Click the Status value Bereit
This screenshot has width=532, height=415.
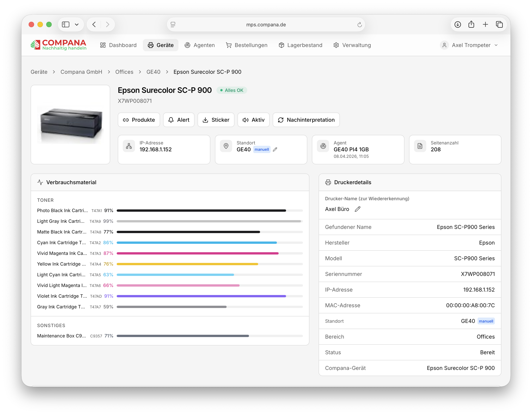pos(487,353)
